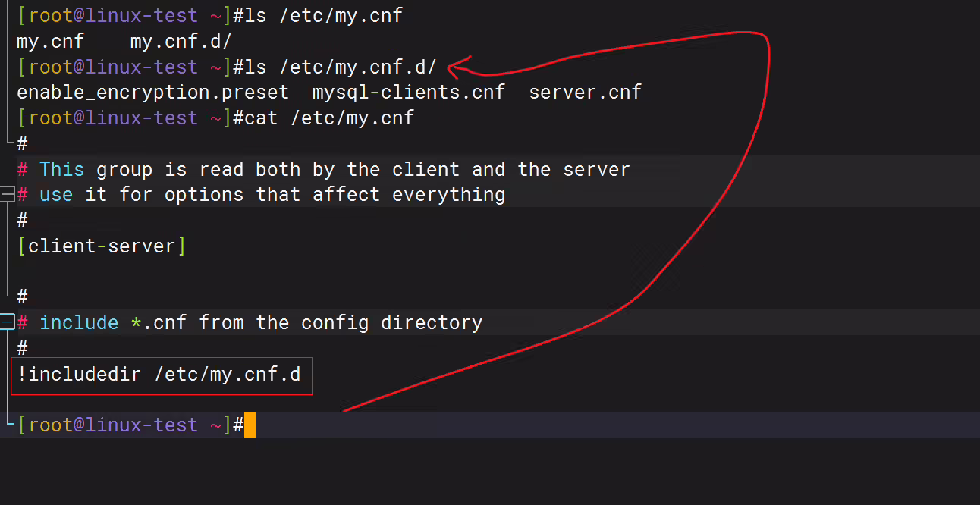Click the boxed '!includedir /etc/my.cnf.d' line
The image size is (980, 505).
pos(161,375)
